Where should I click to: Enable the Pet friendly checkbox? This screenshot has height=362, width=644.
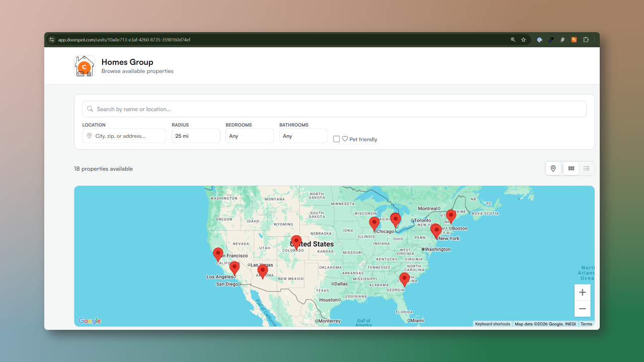coord(337,139)
